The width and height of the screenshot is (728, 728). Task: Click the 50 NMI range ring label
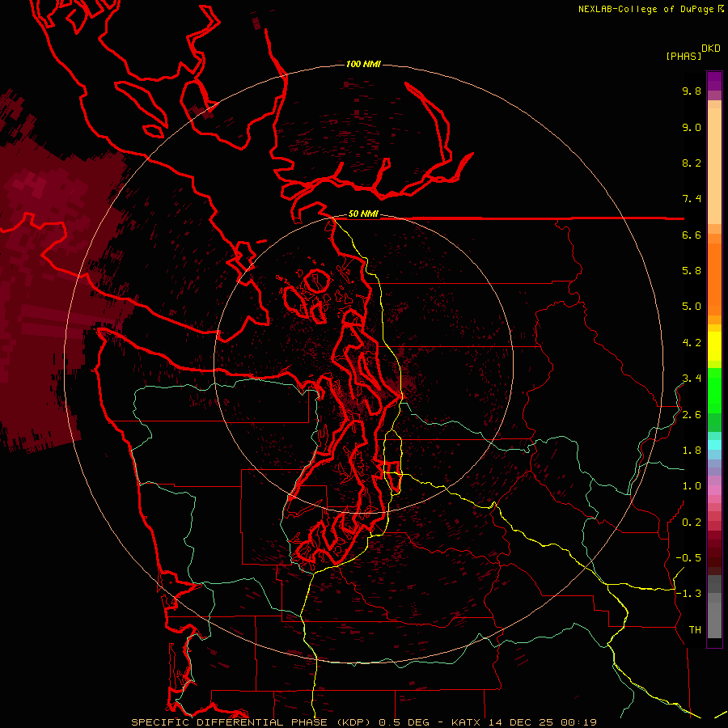click(x=363, y=214)
